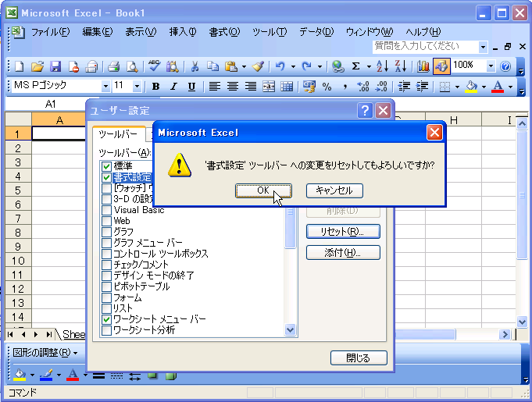Click the Paste clipboard icon
The width and height of the screenshot is (532, 402).
(x=231, y=66)
